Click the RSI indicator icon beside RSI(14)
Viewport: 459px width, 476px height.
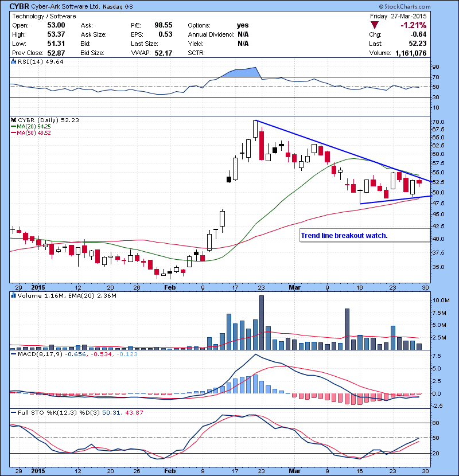point(13,61)
